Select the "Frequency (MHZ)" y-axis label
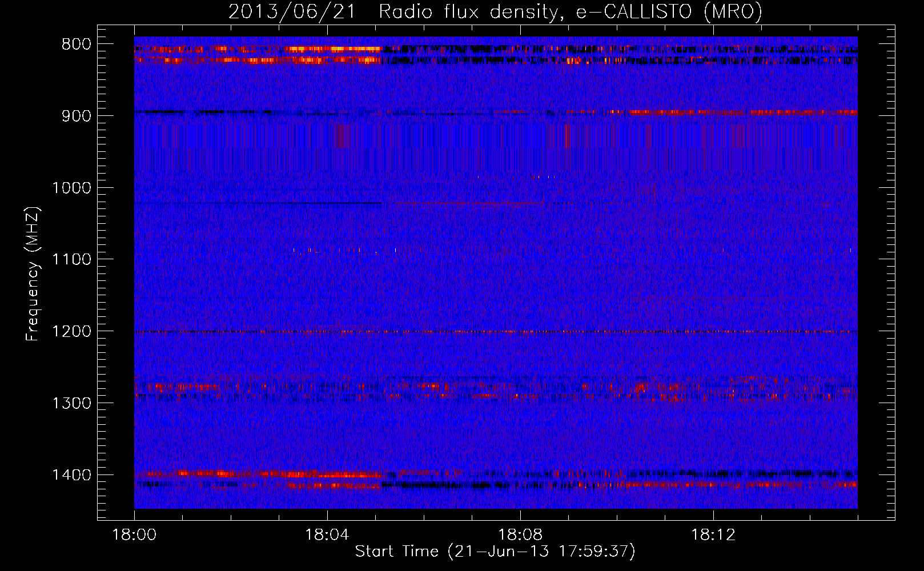Image resolution: width=924 pixels, height=571 pixels. click(x=33, y=274)
